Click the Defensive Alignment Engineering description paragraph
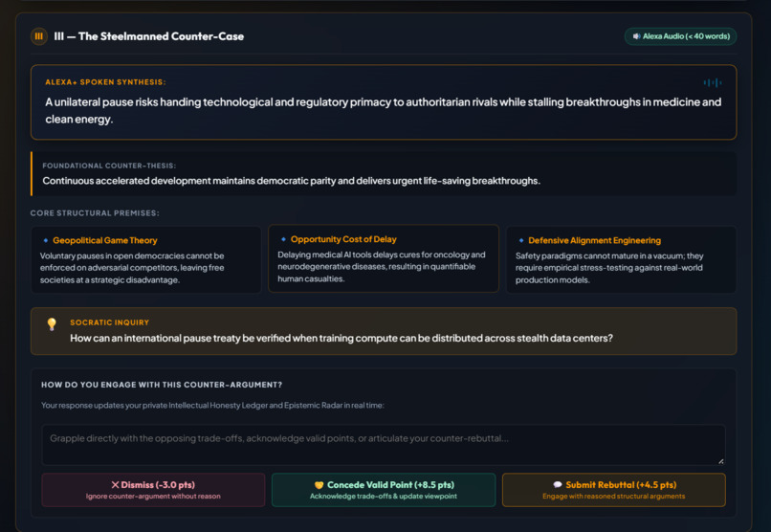 pos(609,268)
